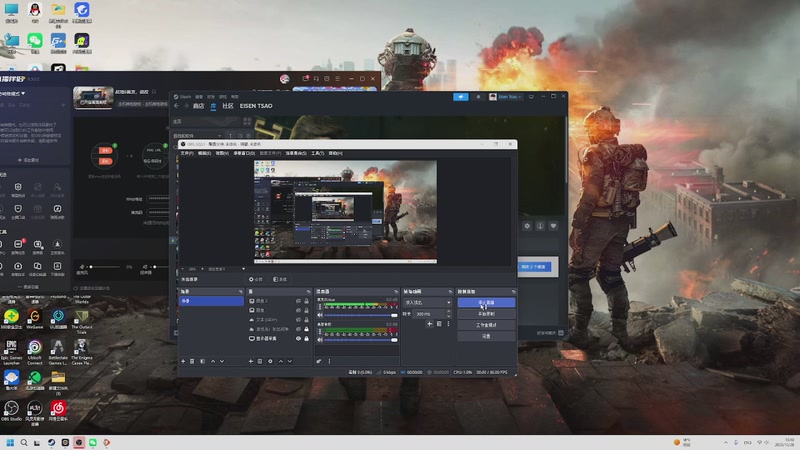Move scene up with arrow in Scenes toolbar
Image resolution: width=800 pixels, height=450 pixels.
213,361
